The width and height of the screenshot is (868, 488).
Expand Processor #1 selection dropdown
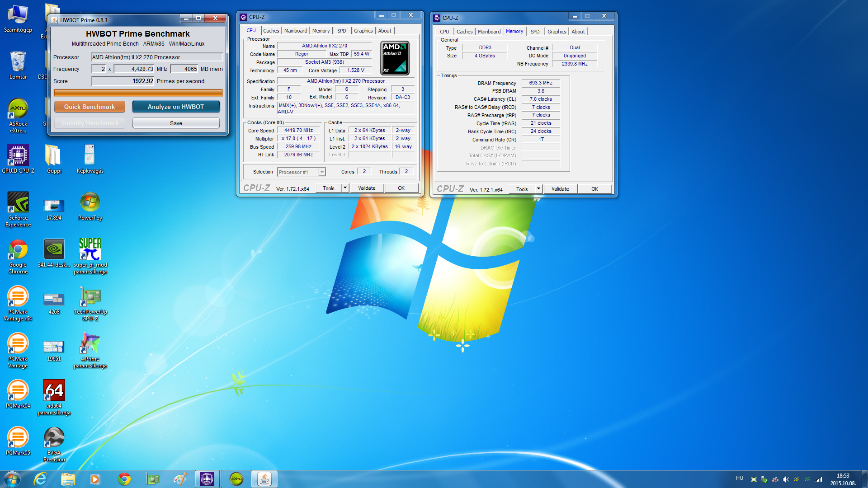tap(322, 172)
